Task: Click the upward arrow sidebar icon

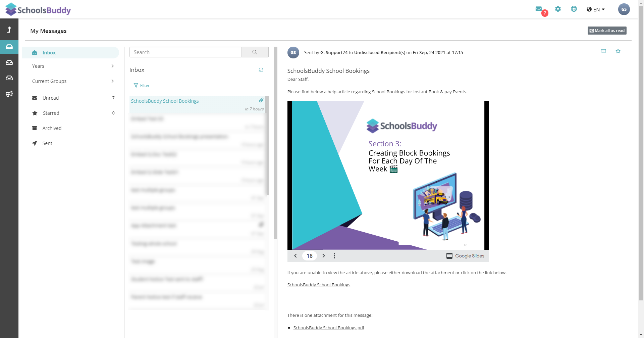Action: [9, 30]
